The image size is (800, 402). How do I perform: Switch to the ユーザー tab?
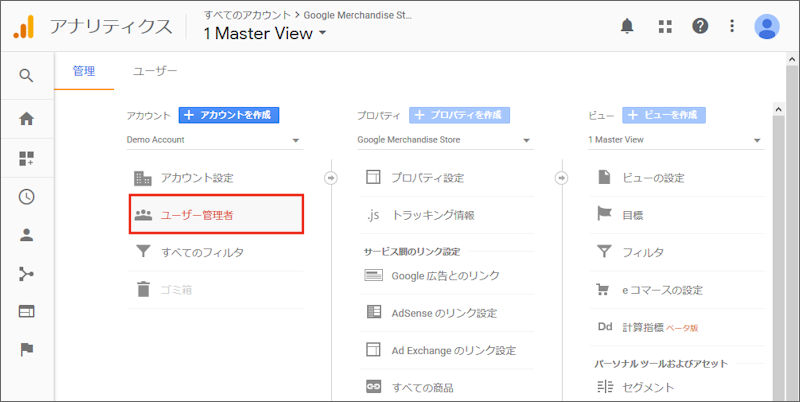[x=155, y=71]
